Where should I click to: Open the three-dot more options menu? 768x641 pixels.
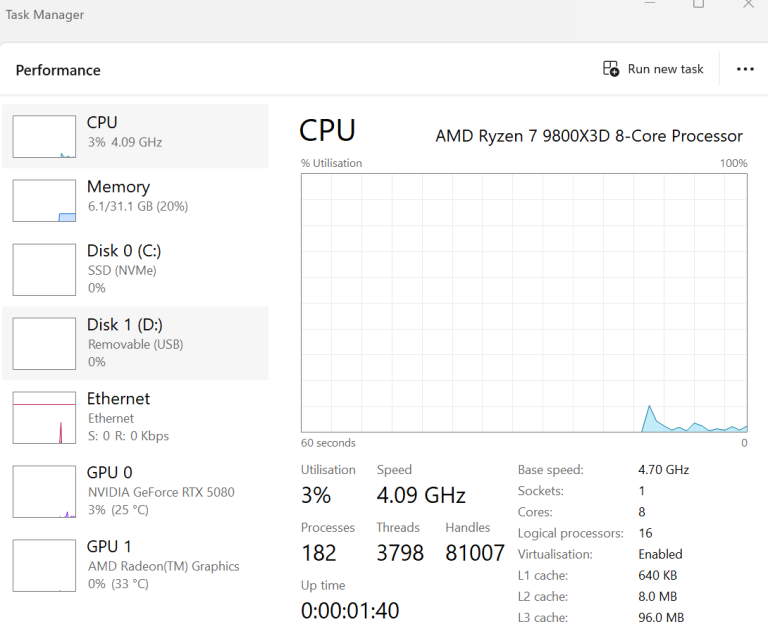745,69
